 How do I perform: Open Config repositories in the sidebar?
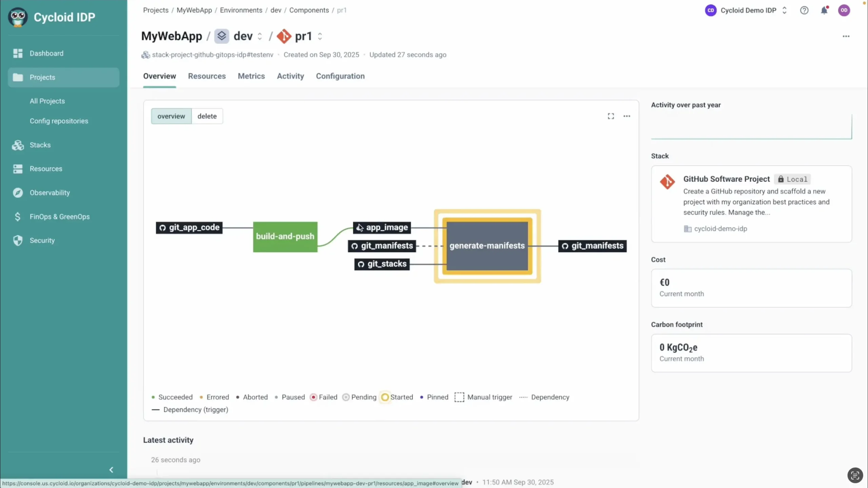59,121
